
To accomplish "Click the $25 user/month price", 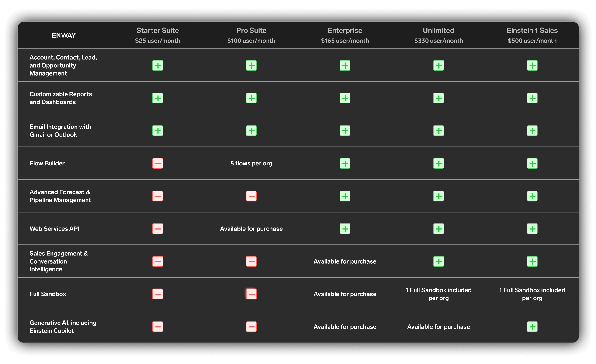I will (x=158, y=41).
